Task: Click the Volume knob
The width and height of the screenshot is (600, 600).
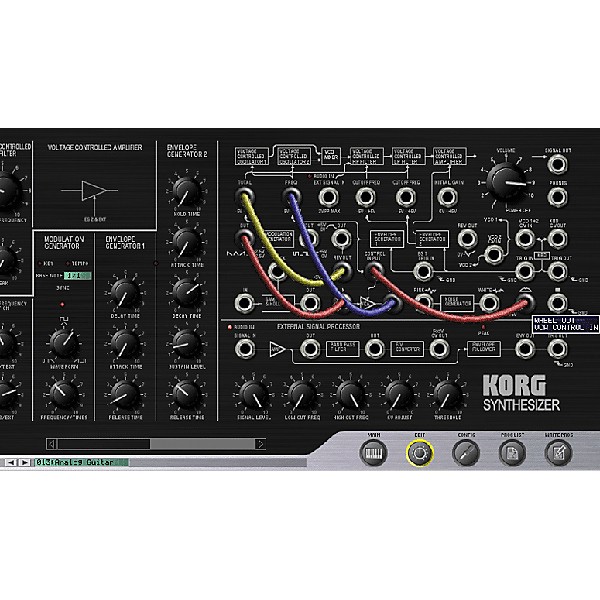Action: point(505,182)
